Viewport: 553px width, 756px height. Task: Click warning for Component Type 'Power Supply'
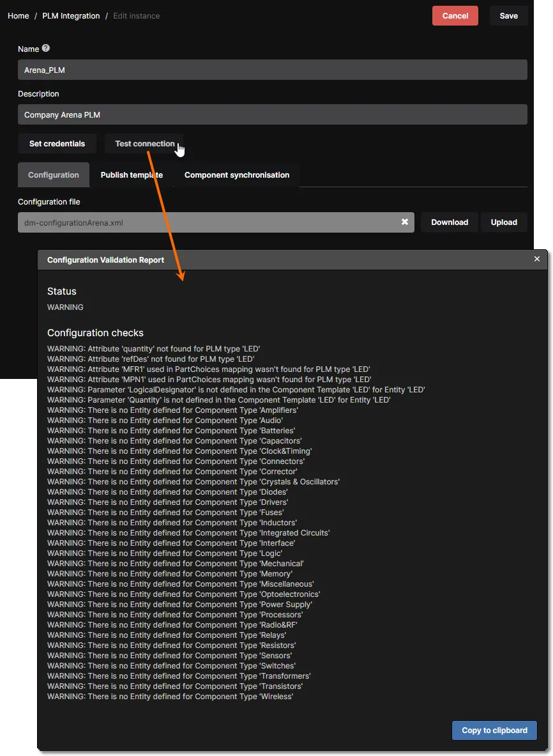[x=179, y=604]
